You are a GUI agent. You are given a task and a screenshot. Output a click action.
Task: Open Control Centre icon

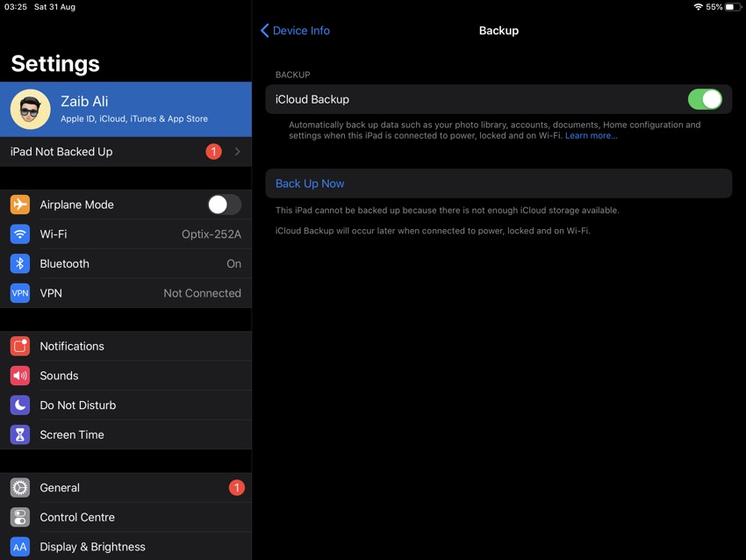(20, 517)
